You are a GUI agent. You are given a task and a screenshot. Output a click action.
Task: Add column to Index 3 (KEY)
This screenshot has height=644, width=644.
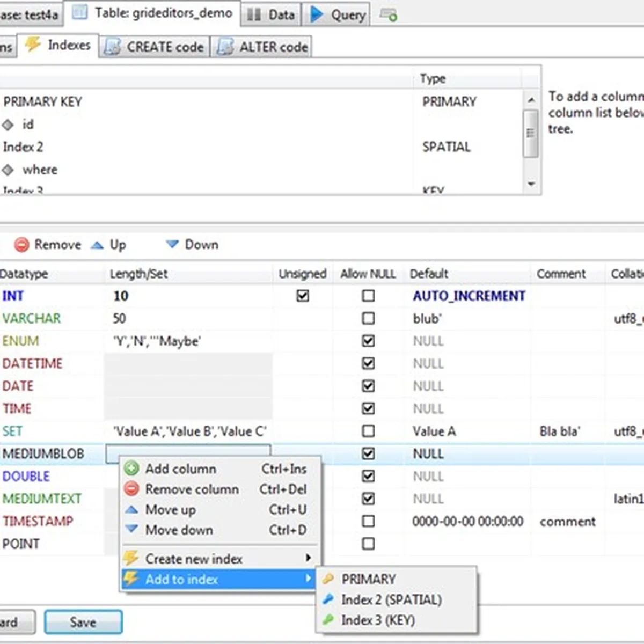coord(378,620)
